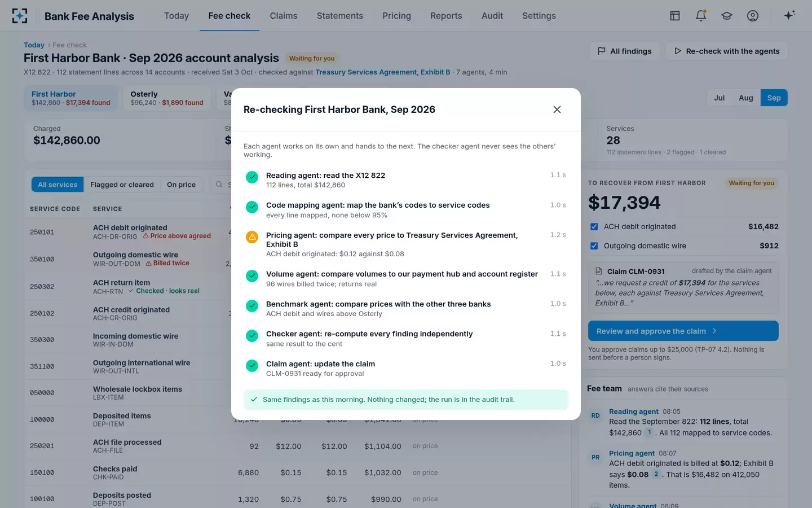
Task: Click green check icon for Code mapping agent
Action: tap(252, 207)
